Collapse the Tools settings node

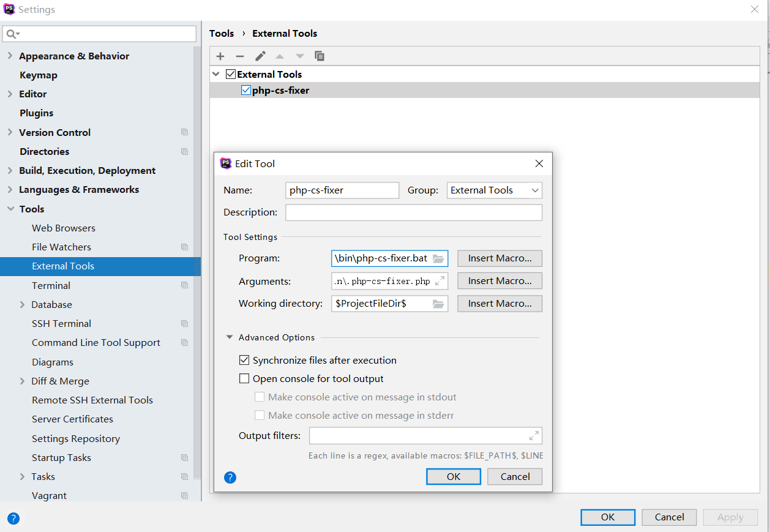[10, 209]
